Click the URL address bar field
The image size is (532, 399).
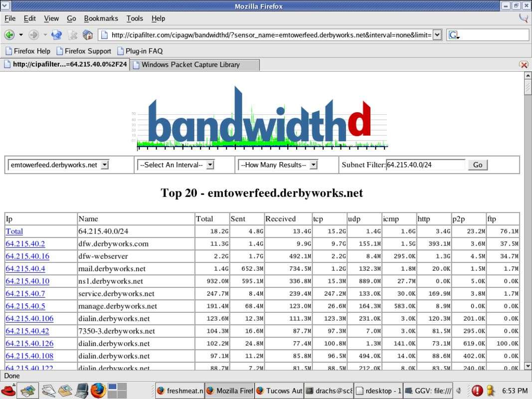tap(271, 35)
